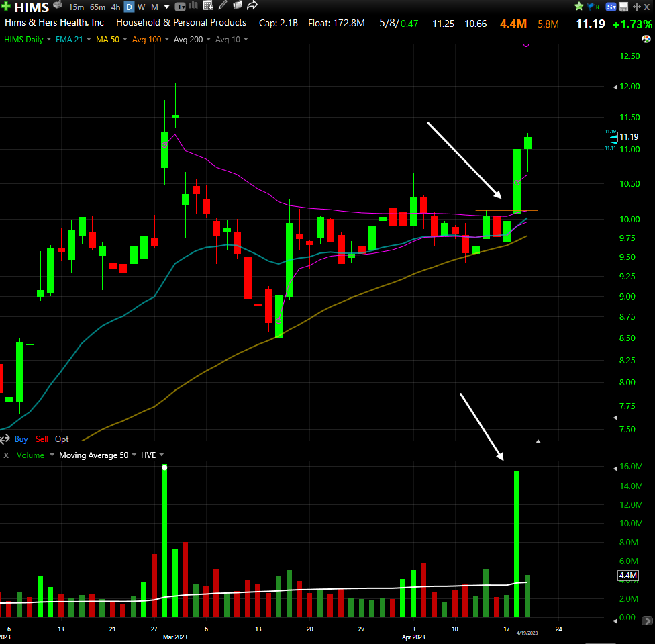
Task: Save chart with the floppy disk icon
Action: tap(623, 6)
